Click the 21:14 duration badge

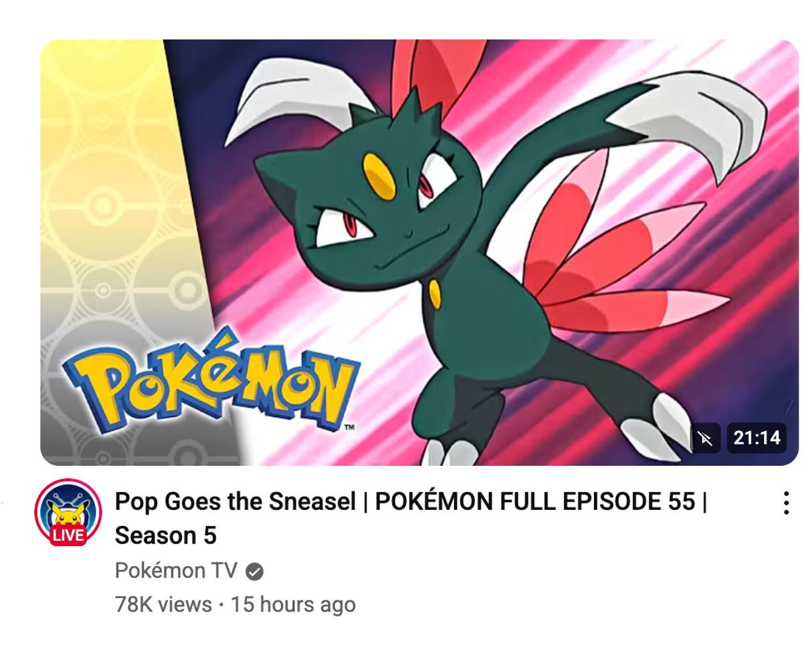pos(756,438)
